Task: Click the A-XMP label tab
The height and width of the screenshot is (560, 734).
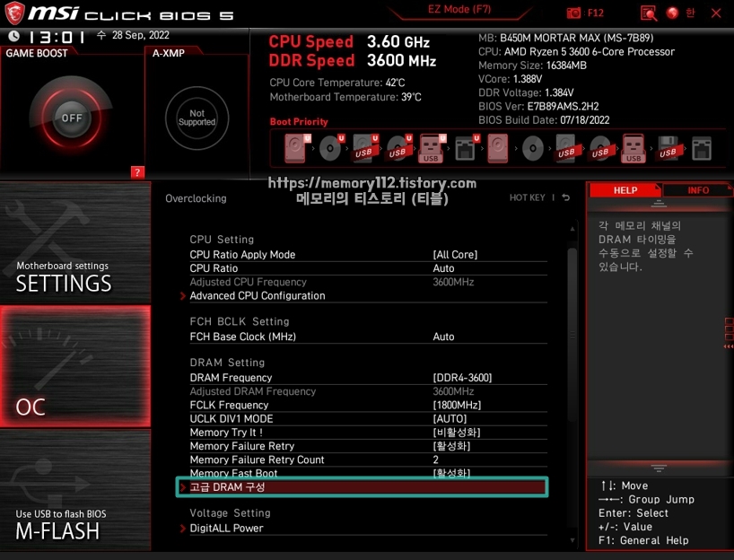Action: click(x=168, y=53)
